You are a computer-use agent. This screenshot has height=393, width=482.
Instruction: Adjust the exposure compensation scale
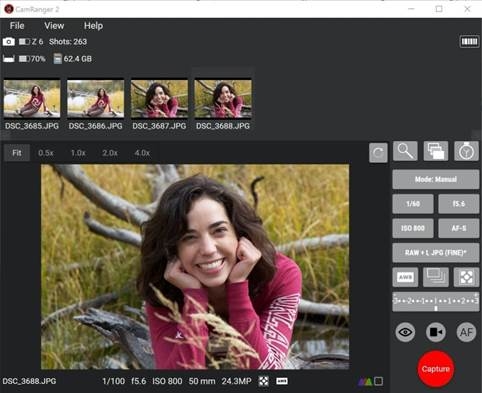click(436, 302)
